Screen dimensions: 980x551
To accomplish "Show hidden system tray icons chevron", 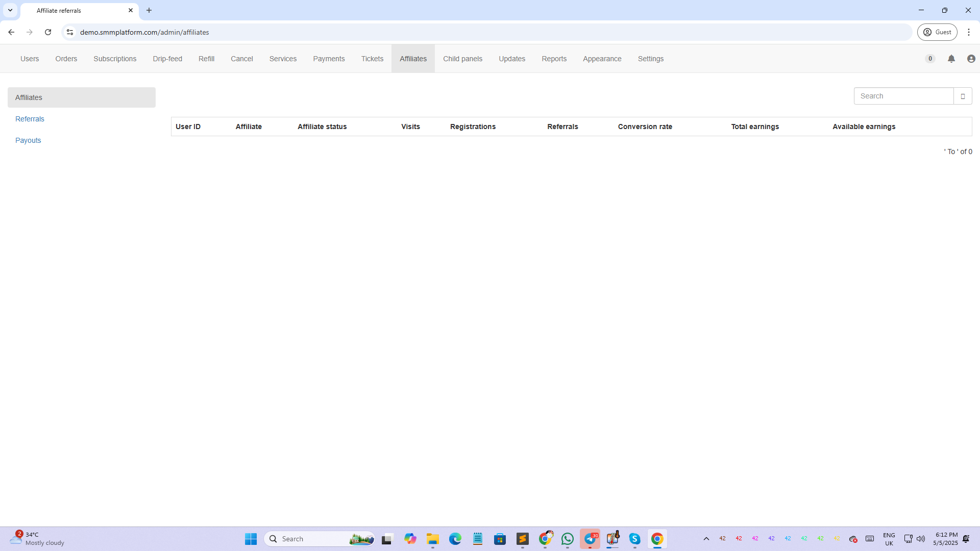I will pos(706,539).
